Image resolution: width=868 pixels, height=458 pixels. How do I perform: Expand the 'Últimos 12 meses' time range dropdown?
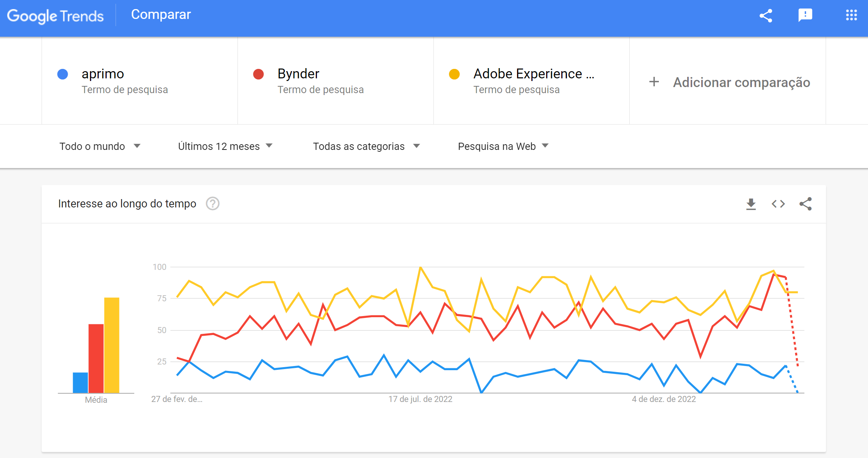point(225,146)
